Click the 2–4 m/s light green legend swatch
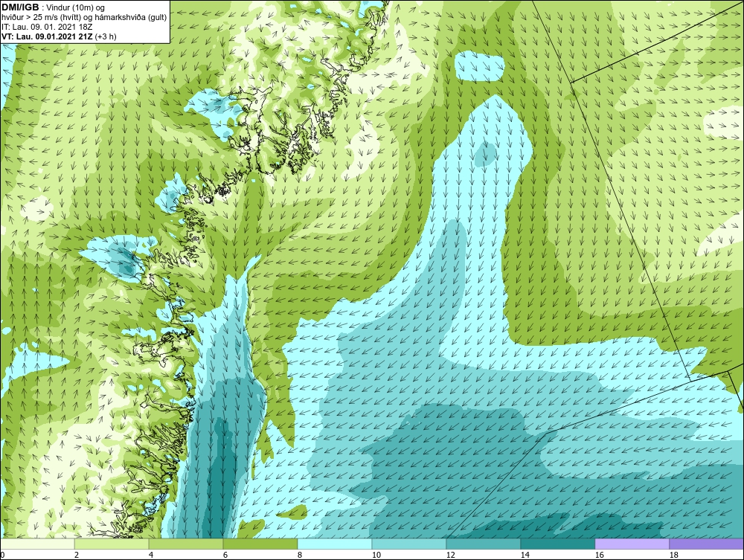Image resolution: width=744 pixels, height=560 pixels. coord(112,544)
